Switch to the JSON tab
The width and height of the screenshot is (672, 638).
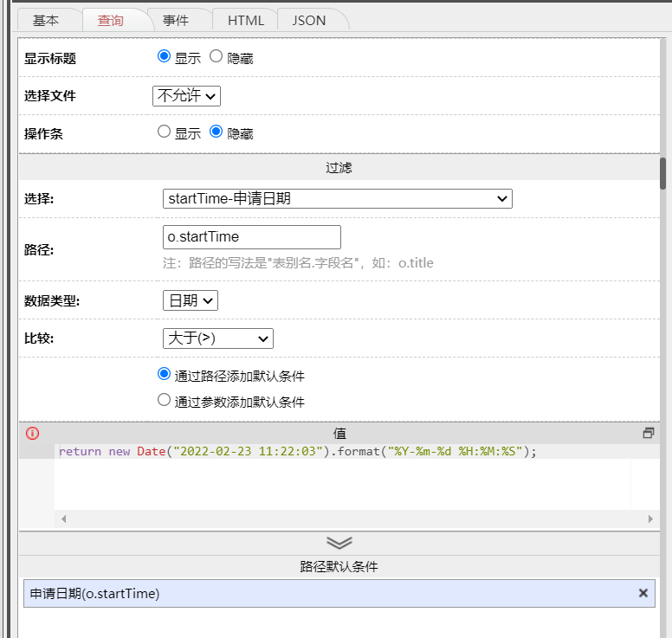coord(309,20)
